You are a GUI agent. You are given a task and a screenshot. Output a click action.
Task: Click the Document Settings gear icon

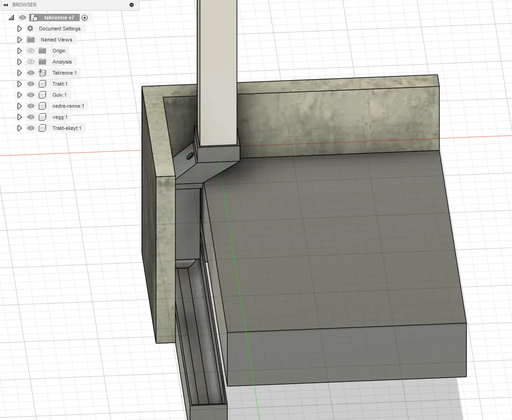(30, 29)
